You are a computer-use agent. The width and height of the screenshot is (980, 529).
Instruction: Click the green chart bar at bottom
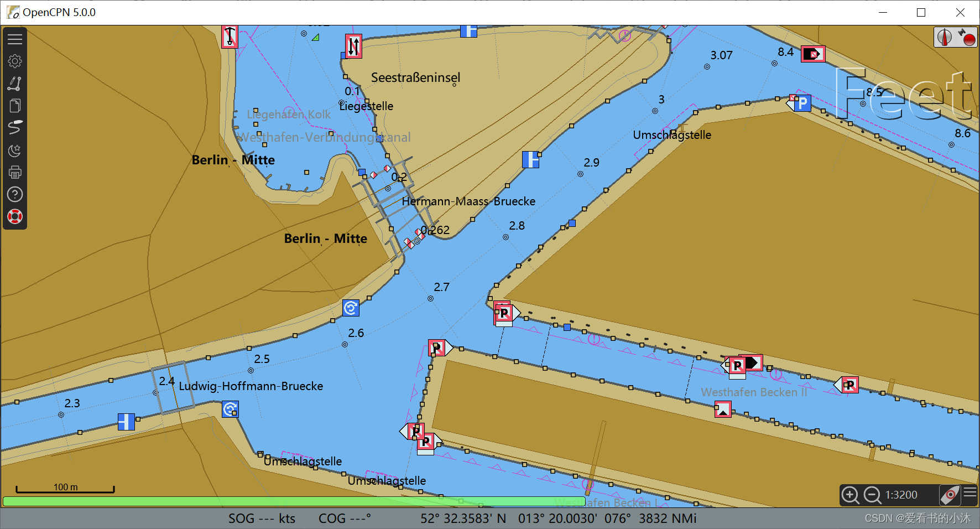tap(294, 501)
